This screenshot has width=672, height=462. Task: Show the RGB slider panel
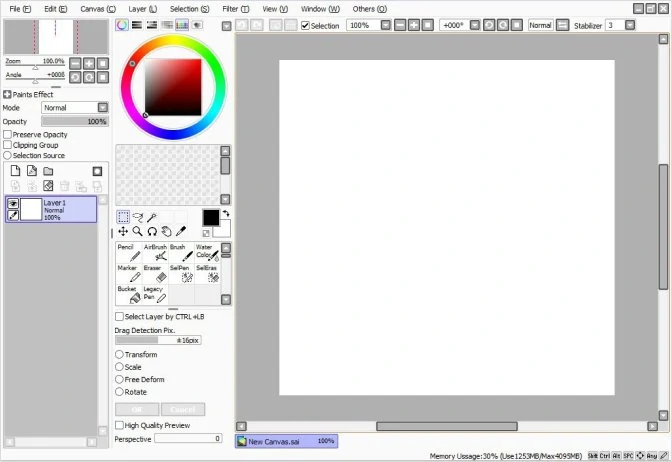(x=137, y=25)
